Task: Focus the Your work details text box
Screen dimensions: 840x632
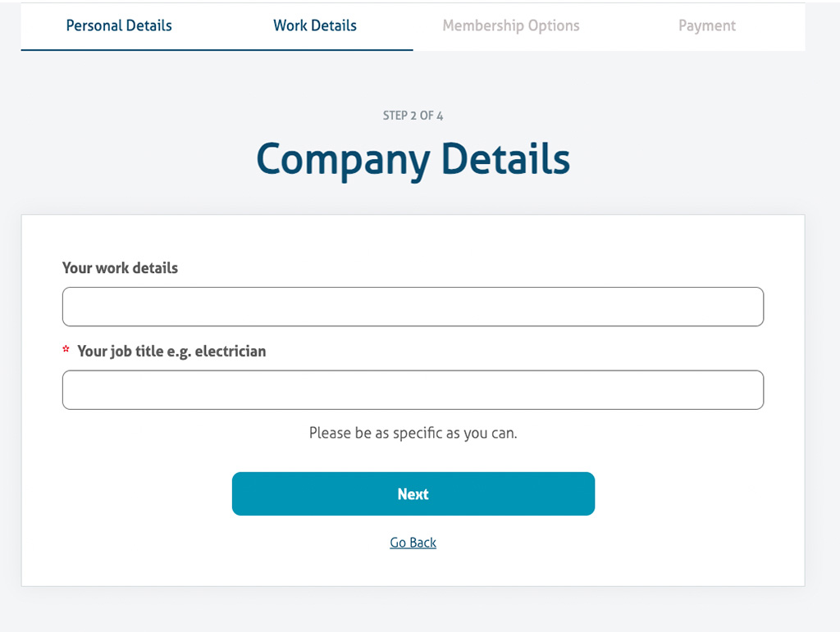Action: point(413,307)
